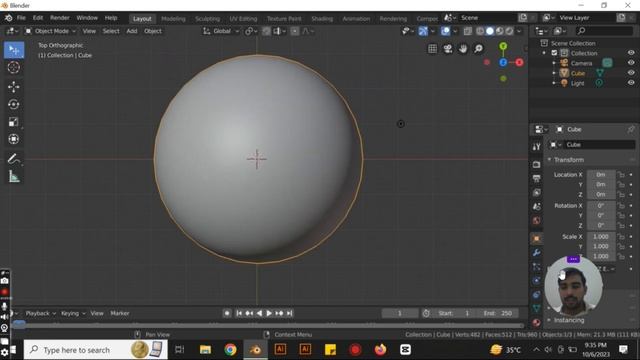Select the Cursor tool
The width and height of the screenshot is (640, 360).
coord(14,67)
